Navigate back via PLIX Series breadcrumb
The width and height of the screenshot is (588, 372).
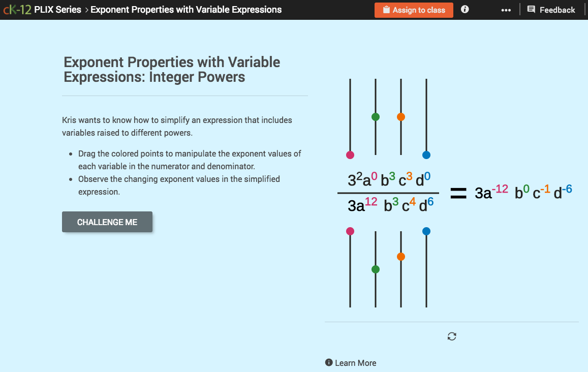point(57,9)
